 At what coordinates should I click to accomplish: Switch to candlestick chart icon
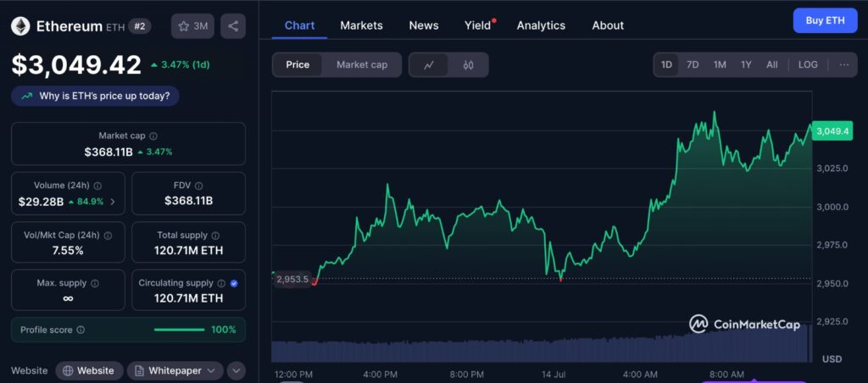[x=468, y=64]
